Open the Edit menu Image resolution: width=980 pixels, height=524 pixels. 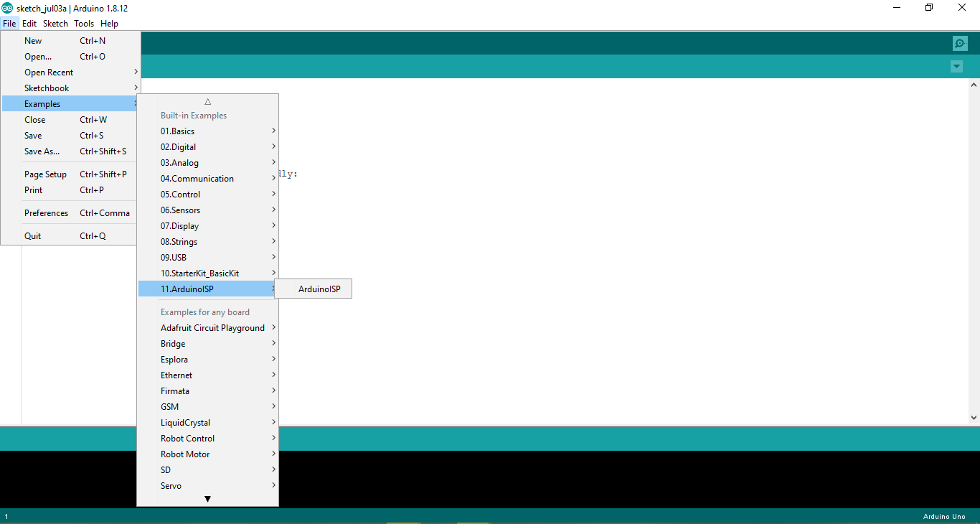(x=29, y=24)
